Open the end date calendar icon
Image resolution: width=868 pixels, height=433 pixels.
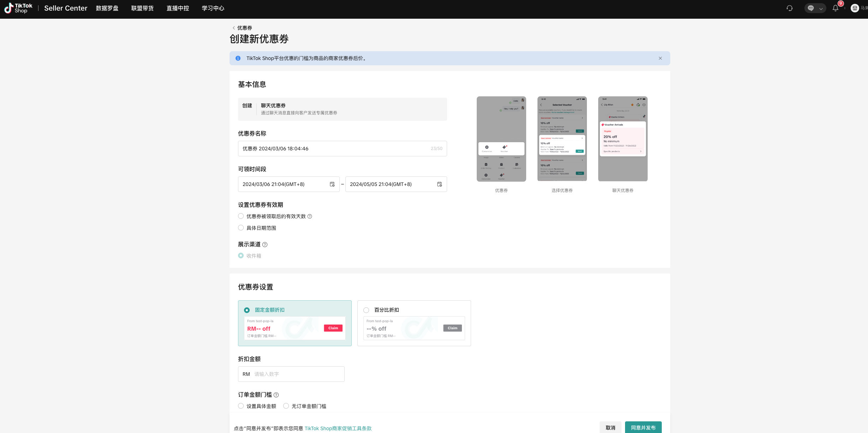tap(439, 184)
